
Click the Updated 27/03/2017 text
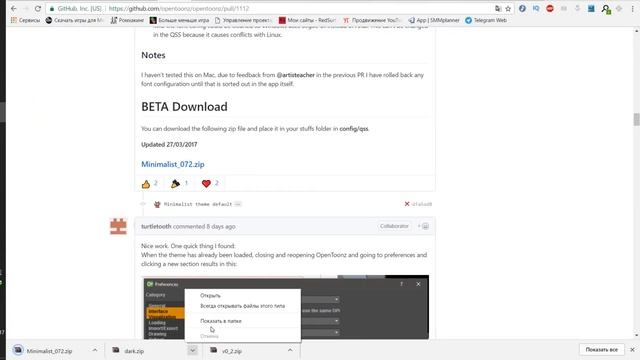pos(169,144)
